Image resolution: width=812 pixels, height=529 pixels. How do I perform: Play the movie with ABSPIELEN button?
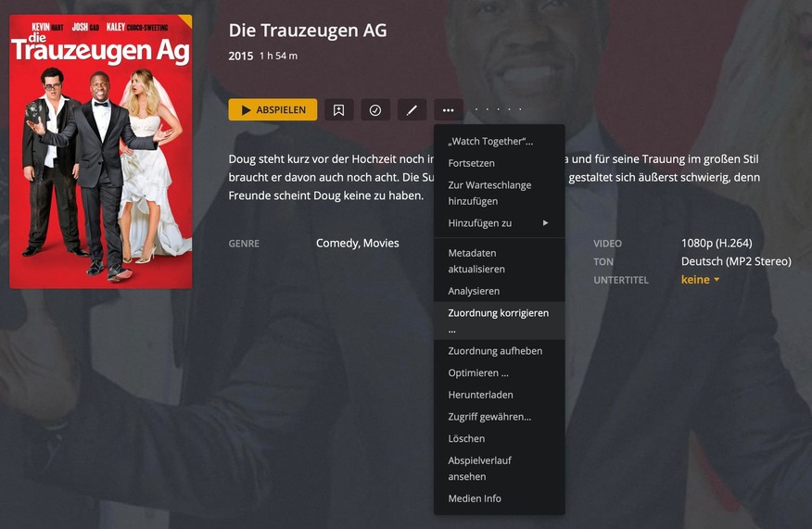(x=273, y=109)
